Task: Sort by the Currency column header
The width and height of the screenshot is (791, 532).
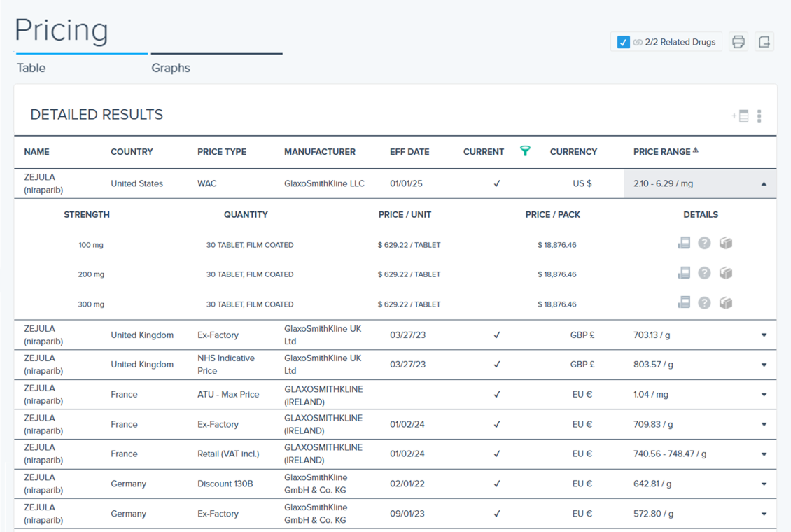Action: pos(573,151)
